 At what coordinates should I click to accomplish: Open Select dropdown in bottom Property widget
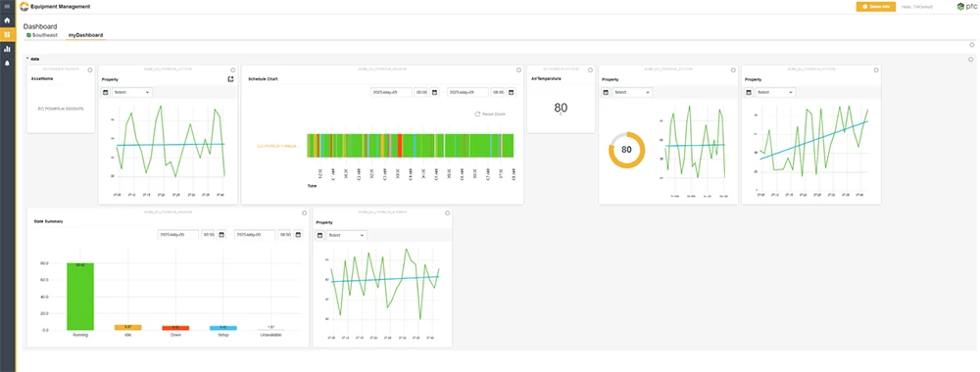(x=347, y=235)
